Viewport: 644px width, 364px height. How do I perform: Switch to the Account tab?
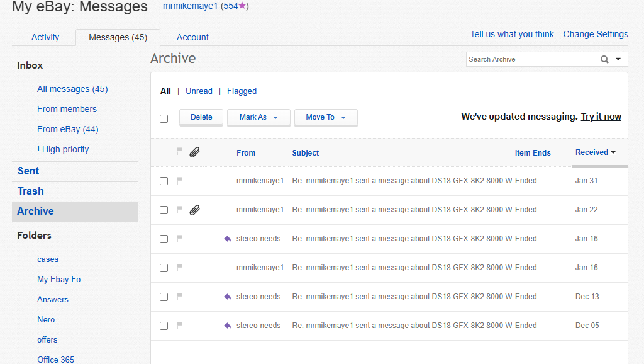click(192, 37)
